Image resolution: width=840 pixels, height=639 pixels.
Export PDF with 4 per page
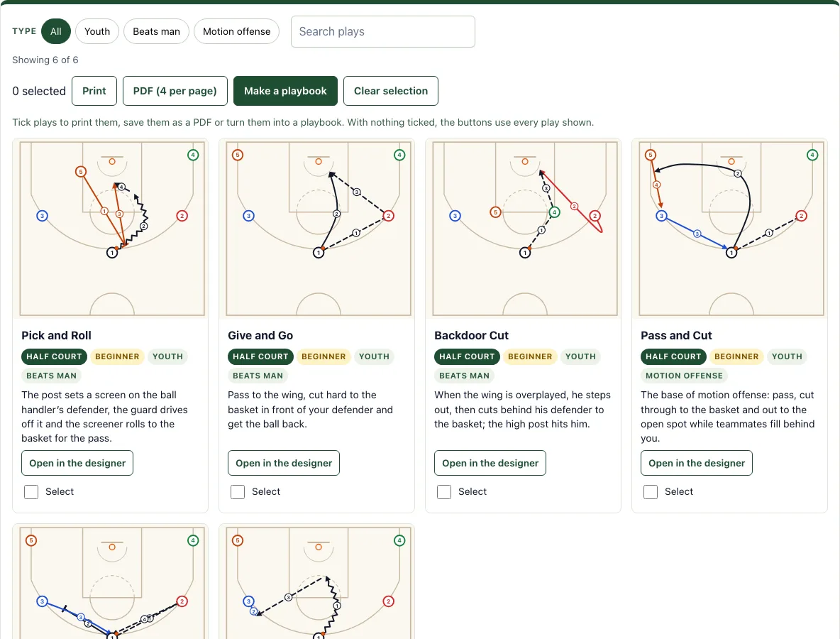tap(175, 91)
